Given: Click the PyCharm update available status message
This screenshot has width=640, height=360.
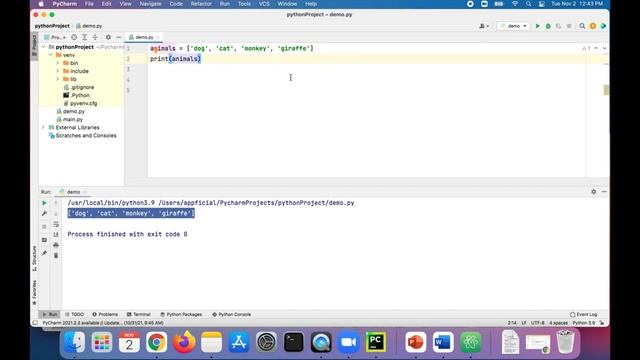Looking at the screenshot, I should [x=103, y=323].
